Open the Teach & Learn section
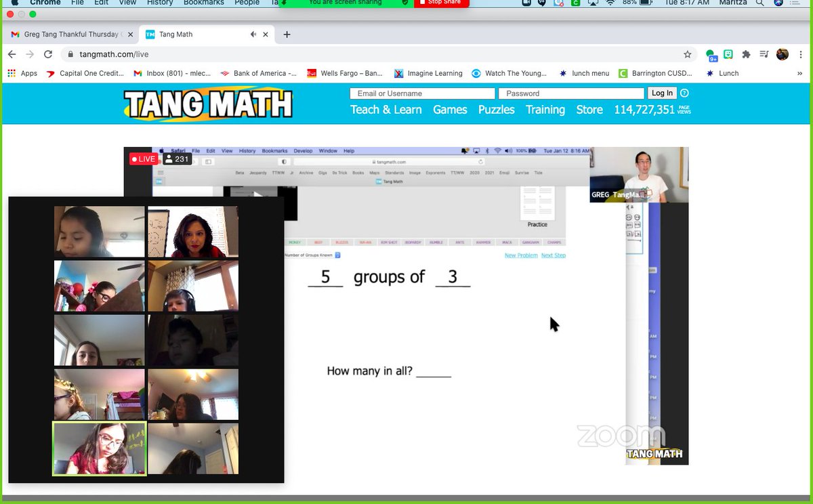 pos(386,110)
